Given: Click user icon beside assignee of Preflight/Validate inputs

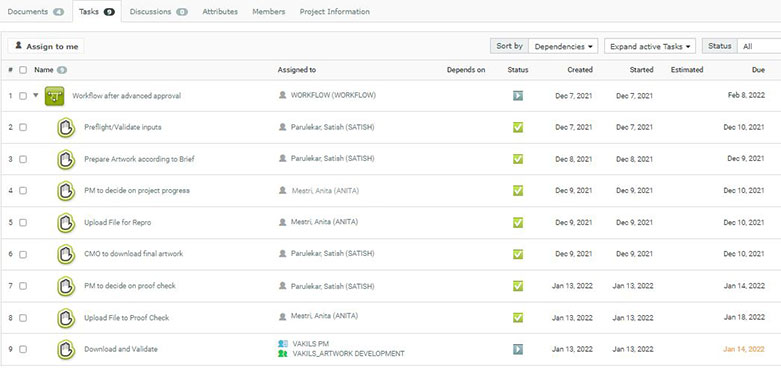Looking at the screenshot, I should (282, 127).
